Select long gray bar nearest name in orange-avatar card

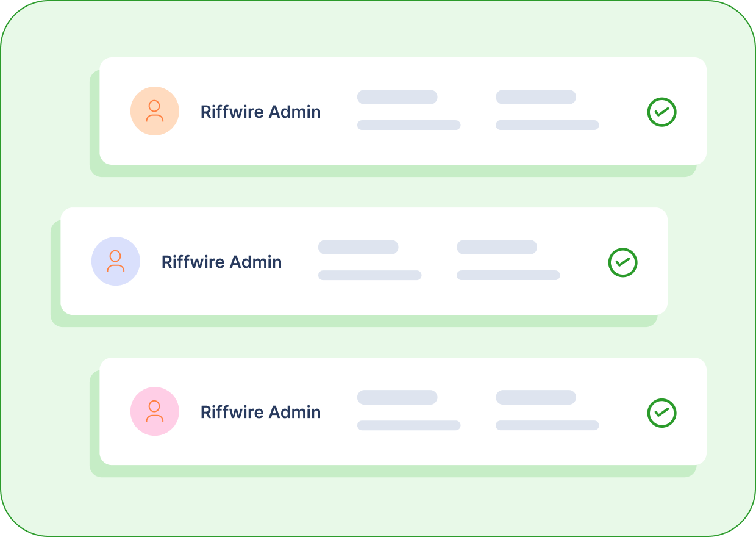click(408, 125)
